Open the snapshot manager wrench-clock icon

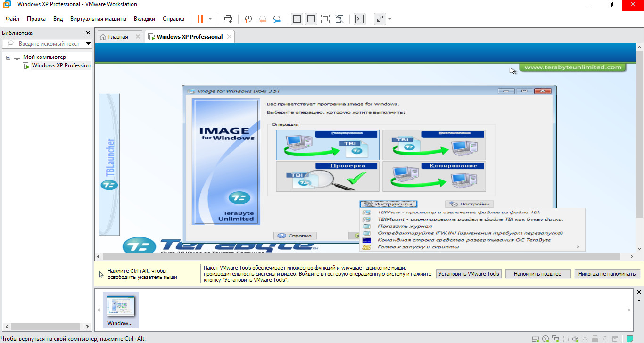(277, 19)
